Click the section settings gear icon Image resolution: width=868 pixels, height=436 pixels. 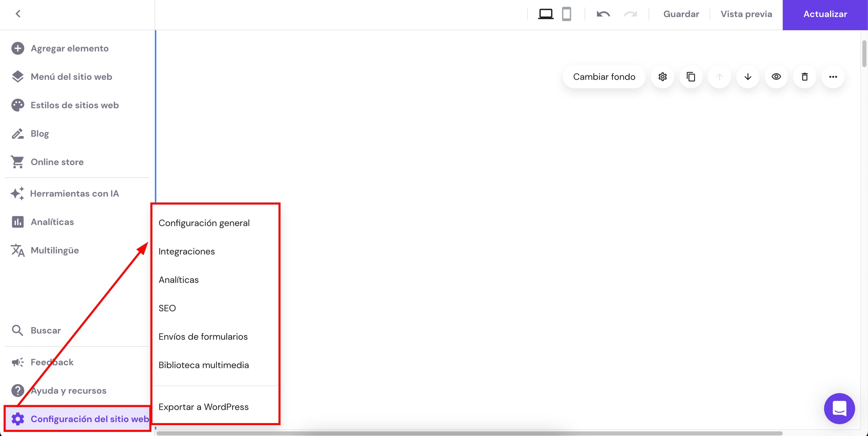pos(663,77)
